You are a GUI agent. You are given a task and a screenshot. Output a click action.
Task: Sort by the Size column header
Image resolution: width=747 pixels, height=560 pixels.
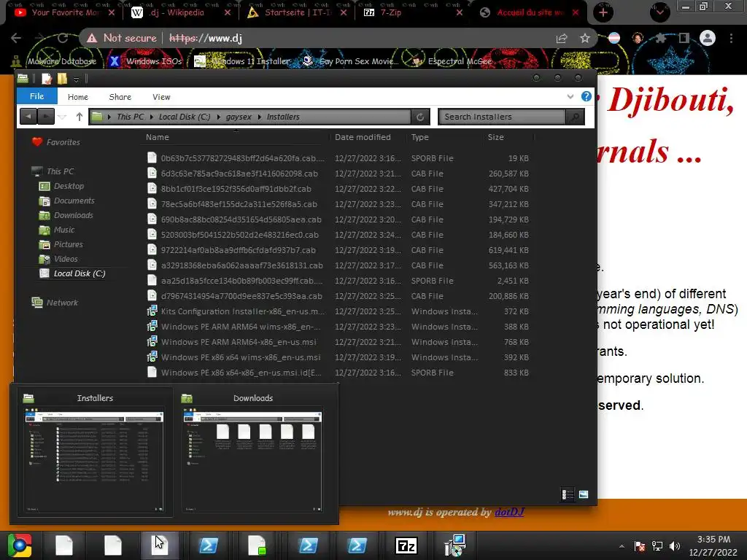click(495, 137)
